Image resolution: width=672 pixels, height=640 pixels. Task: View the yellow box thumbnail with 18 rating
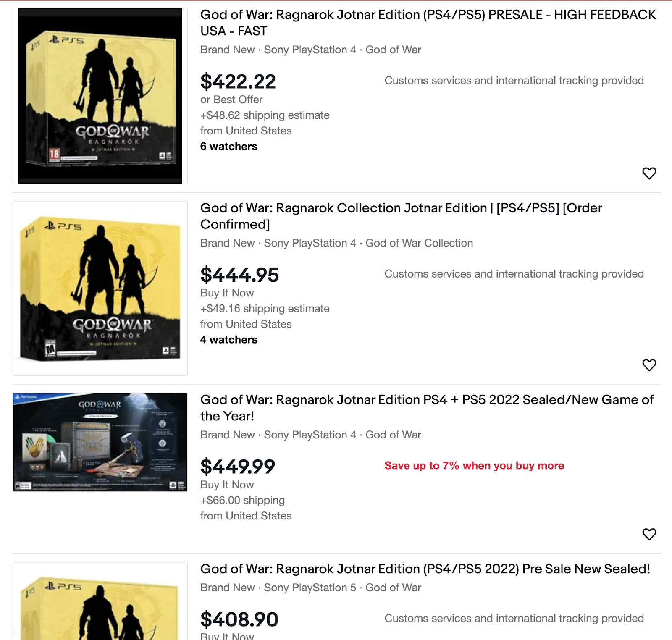click(100, 96)
